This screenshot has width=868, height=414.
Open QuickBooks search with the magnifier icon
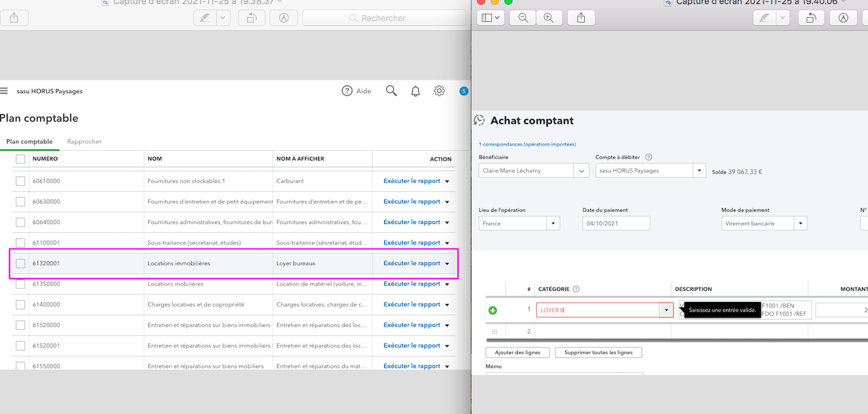[391, 90]
